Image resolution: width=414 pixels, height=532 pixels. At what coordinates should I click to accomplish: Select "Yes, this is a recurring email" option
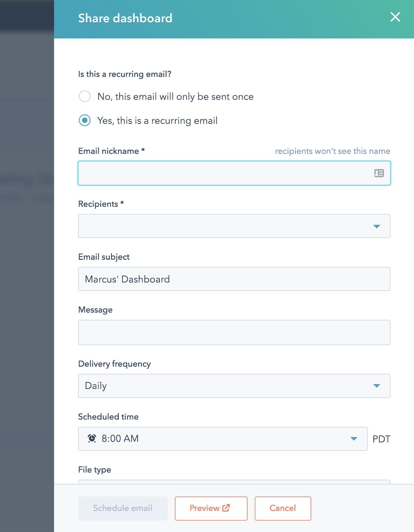click(85, 120)
